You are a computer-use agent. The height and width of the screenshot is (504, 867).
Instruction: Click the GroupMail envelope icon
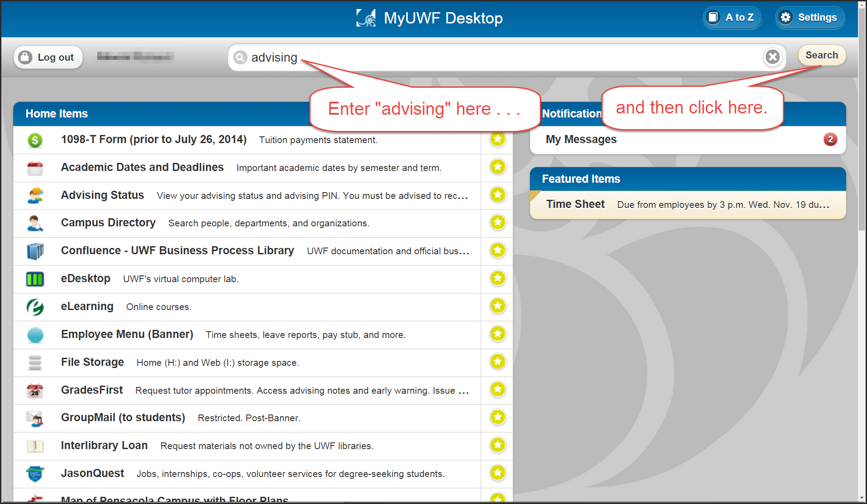click(35, 418)
